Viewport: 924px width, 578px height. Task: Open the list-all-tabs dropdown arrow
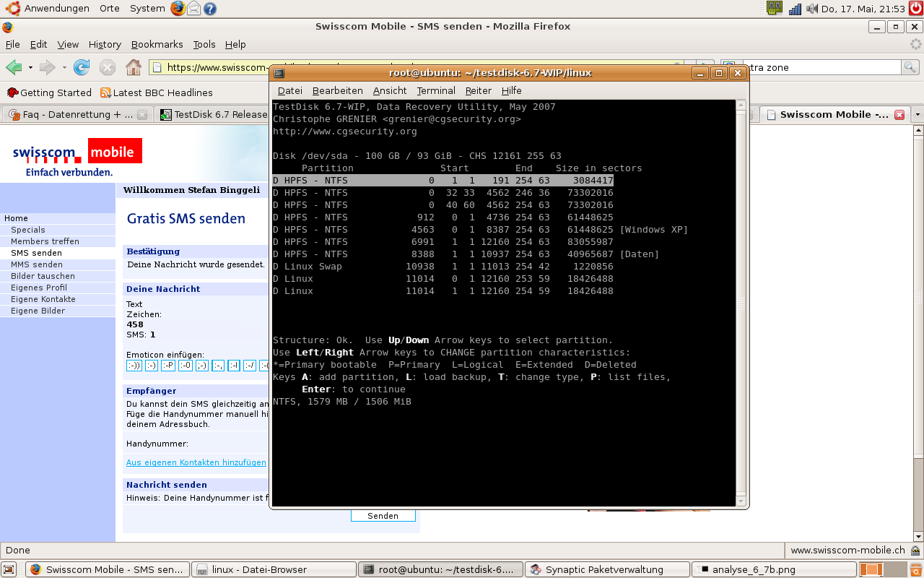(918, 114)
